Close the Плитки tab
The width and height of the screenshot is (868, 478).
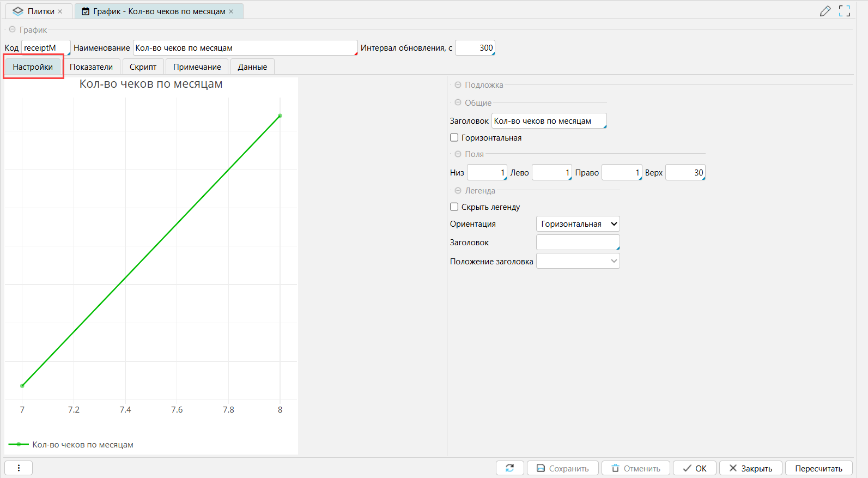60,11
